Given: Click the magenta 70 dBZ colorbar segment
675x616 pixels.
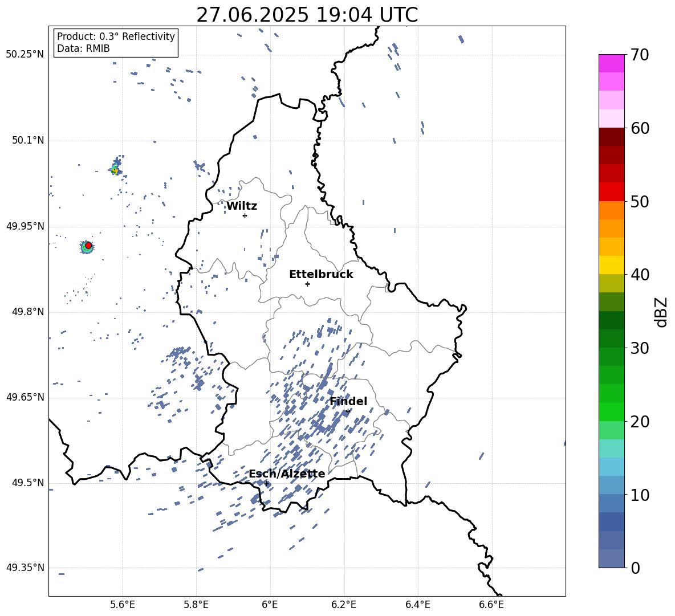Looking at the screenshot, I should point(611,63).
